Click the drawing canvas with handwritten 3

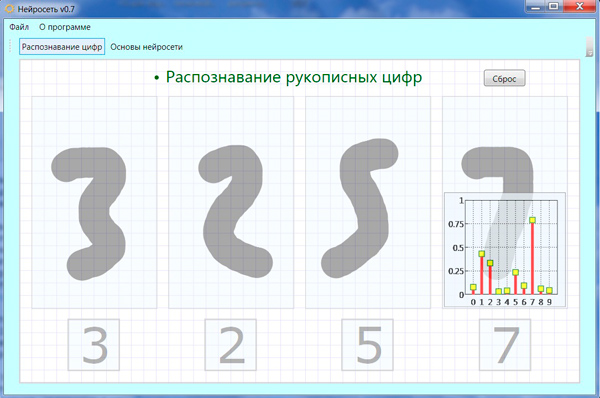point(94,202)
